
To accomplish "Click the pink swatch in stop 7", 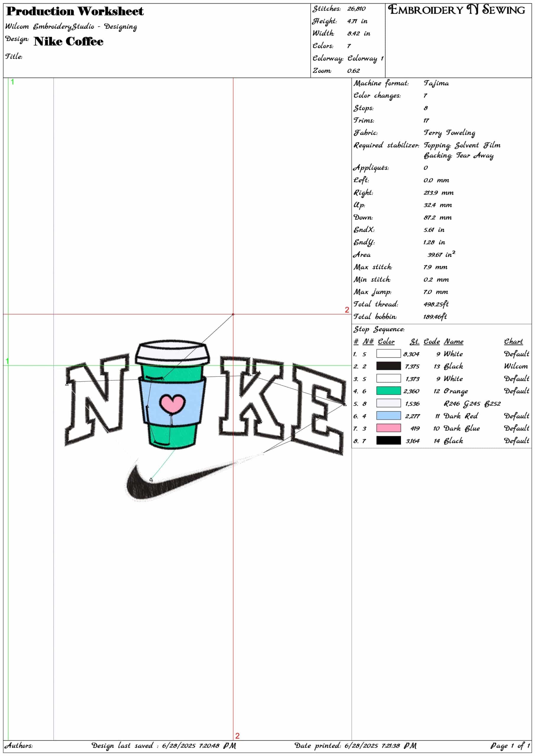I will pos(388,428).
